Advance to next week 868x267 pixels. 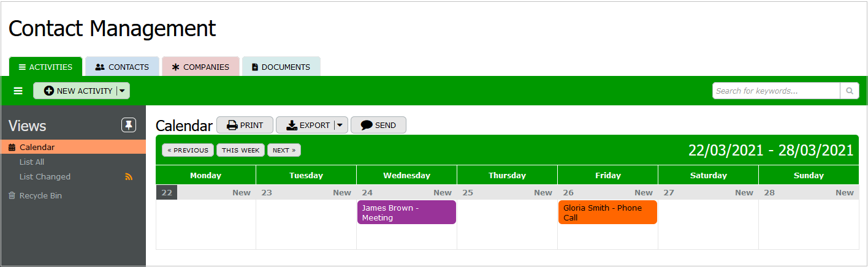click(x=284, y=150)
